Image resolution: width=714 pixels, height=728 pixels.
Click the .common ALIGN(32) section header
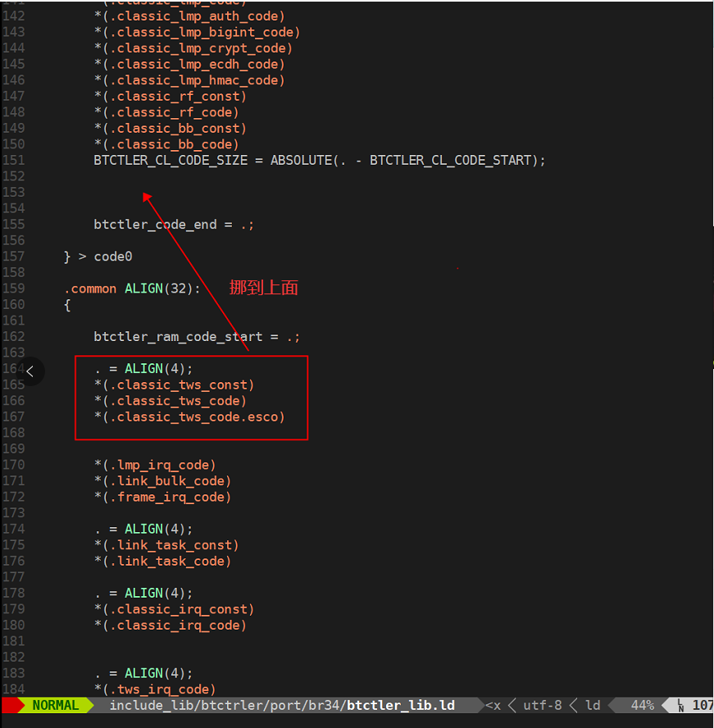pos(132,289)
